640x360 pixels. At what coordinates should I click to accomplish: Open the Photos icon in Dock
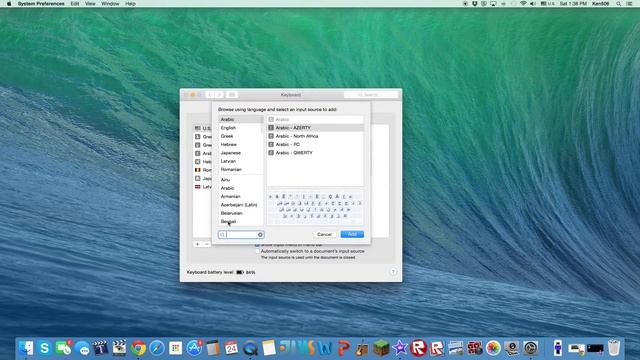coord(493,348)
